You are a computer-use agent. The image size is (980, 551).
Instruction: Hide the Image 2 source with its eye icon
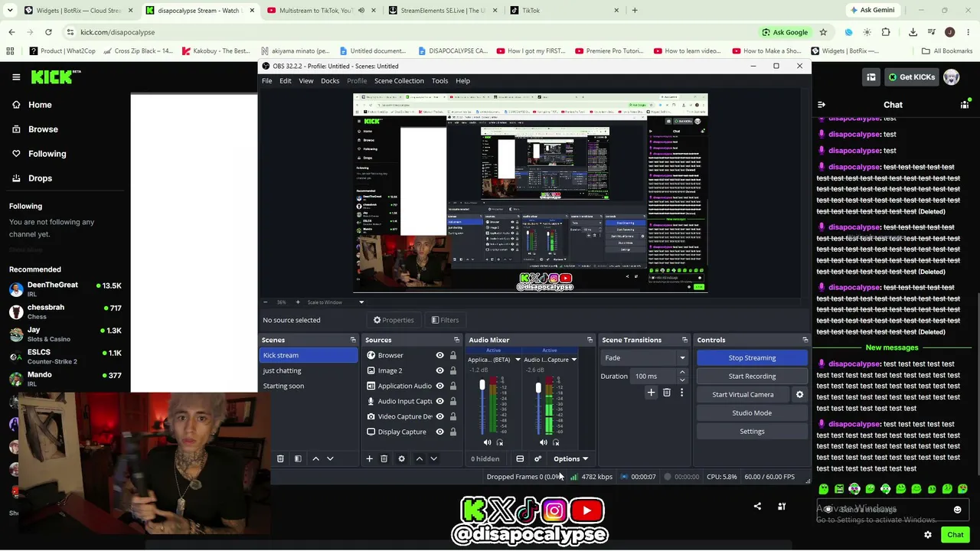click(439, 370)
